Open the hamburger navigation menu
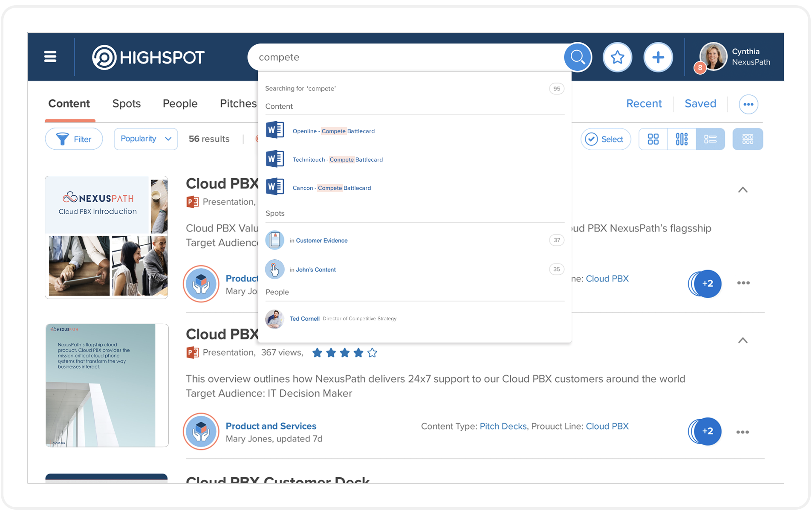The image size is (812, 514). tap(50, 57)
